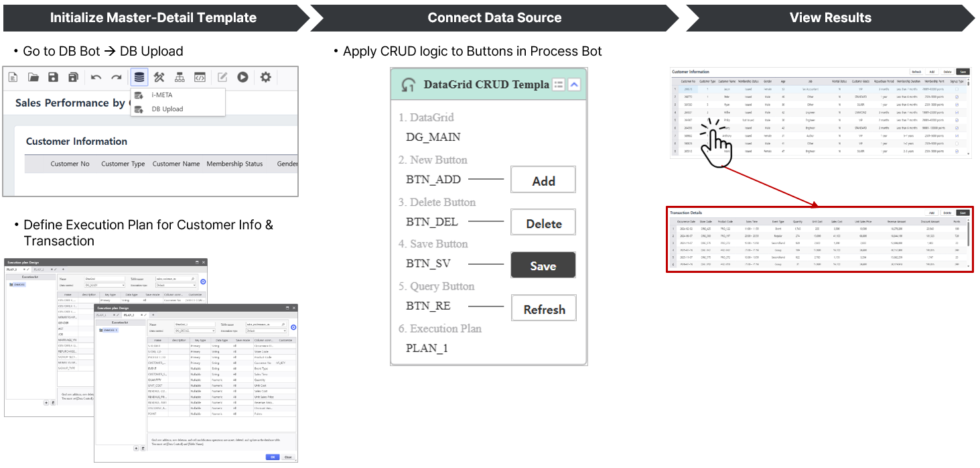Click the Name field in front Execution plan window
Viewport: 980px width, 468px height.
[x=195, y=325]
